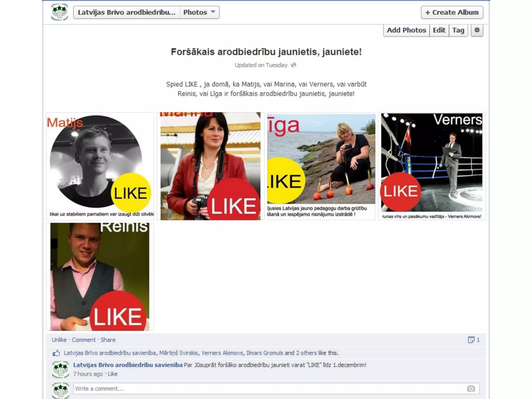Image resolution: width=532 pixels, height=399 pixels.
Task: Open the Matijs photo thumbnail
Action: click(x=100, y=166)
